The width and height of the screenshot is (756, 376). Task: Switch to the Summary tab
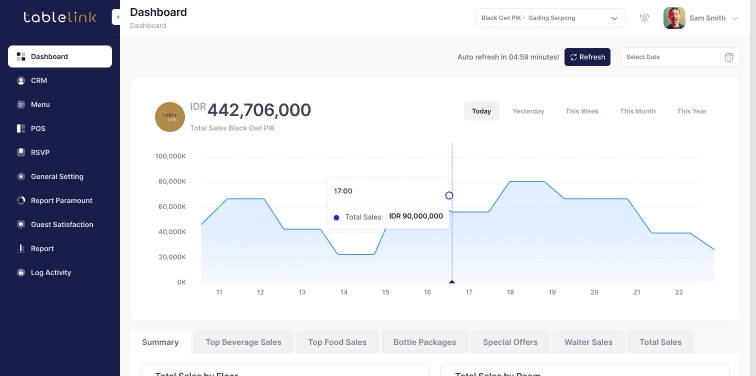pyautogui.click(x=160, y=342)
